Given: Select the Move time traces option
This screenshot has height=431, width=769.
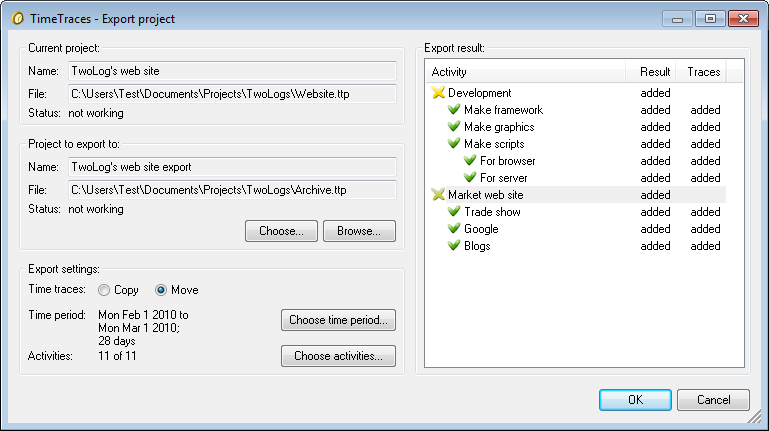Looking at the screenshot, I should (x=162, y=290).
